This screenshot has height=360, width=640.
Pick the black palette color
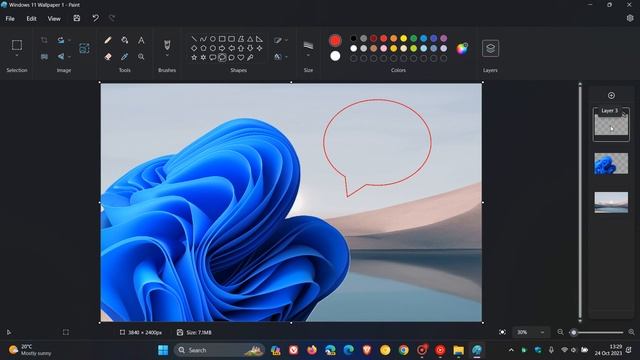[x=353, y=38]
